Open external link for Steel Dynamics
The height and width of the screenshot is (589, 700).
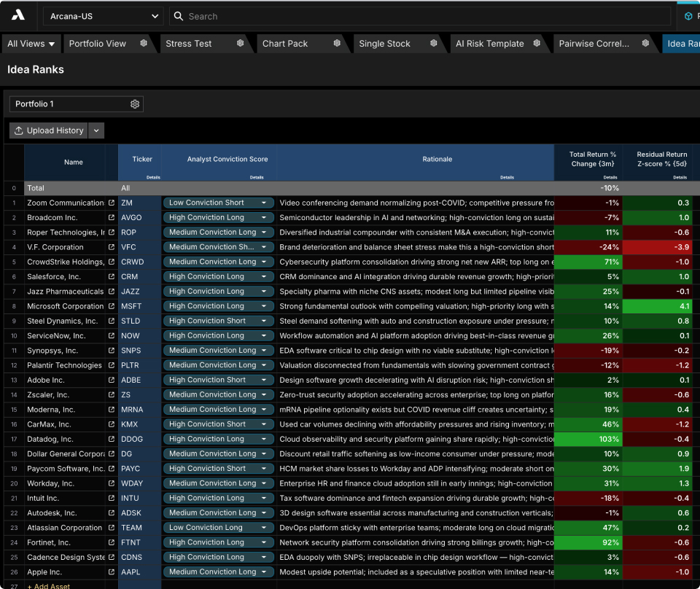(x=111, y=321)
